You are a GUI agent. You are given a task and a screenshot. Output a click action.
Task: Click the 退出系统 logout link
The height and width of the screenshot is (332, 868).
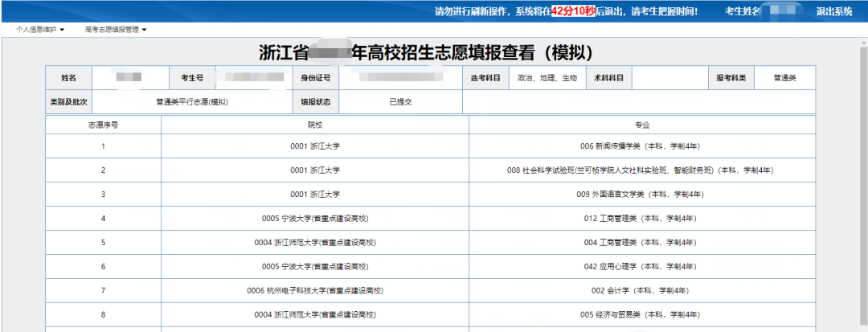click(834, 11)
